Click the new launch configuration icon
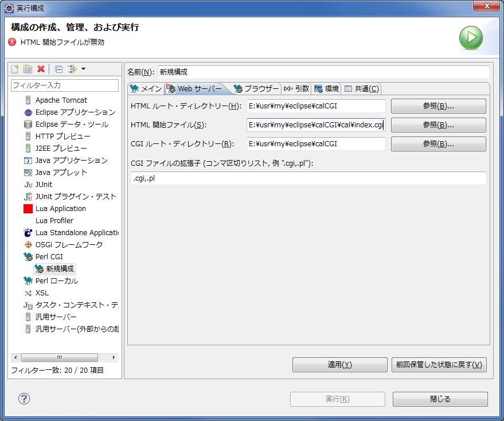The height and width of the screenshot is (421, 504). (15, 69)
